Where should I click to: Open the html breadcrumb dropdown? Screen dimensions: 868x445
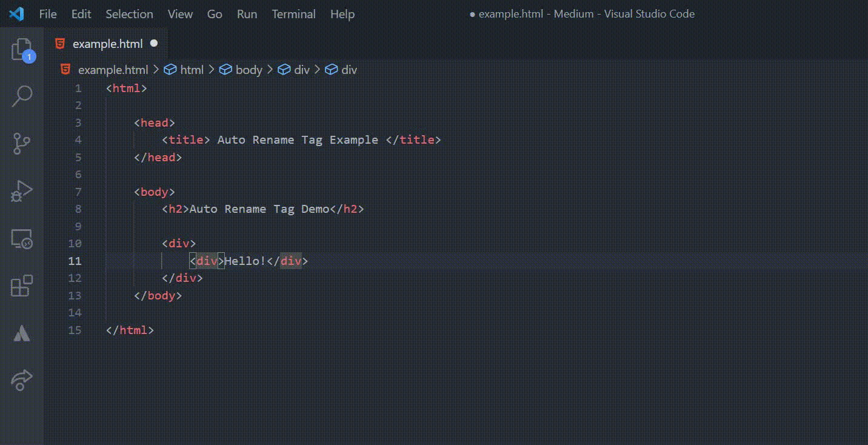coord(184,70)
